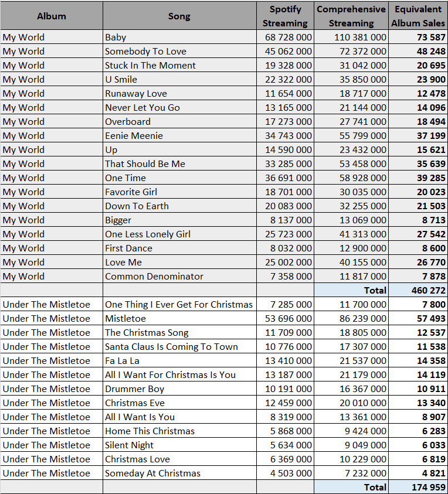Click the Spotify Streaming column header

click(285, 16)
